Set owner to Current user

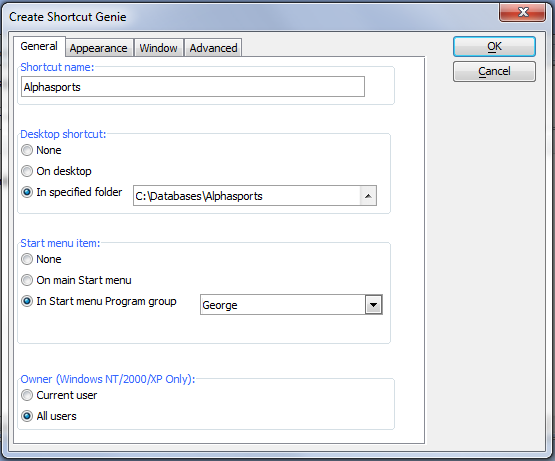tap(59, 395)
